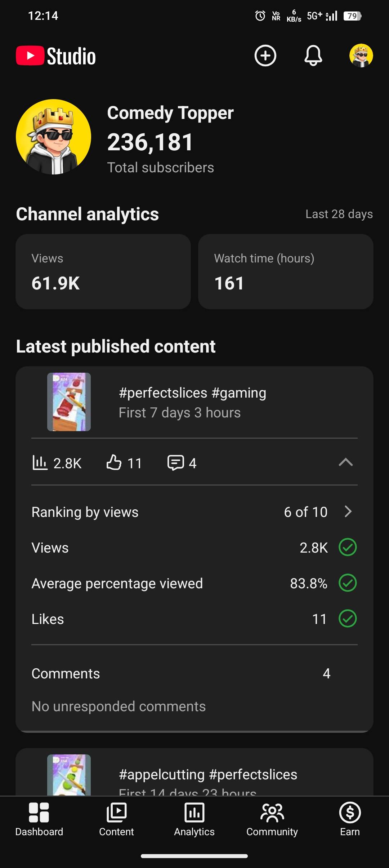
Task: Open Ranking by views chevron
Action: click(348, 511)
